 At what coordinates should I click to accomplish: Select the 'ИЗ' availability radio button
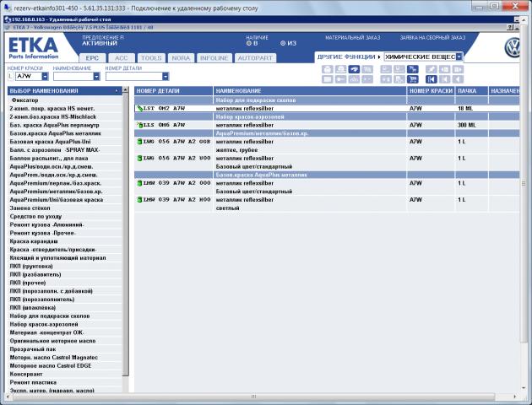(x=283, y=43)
